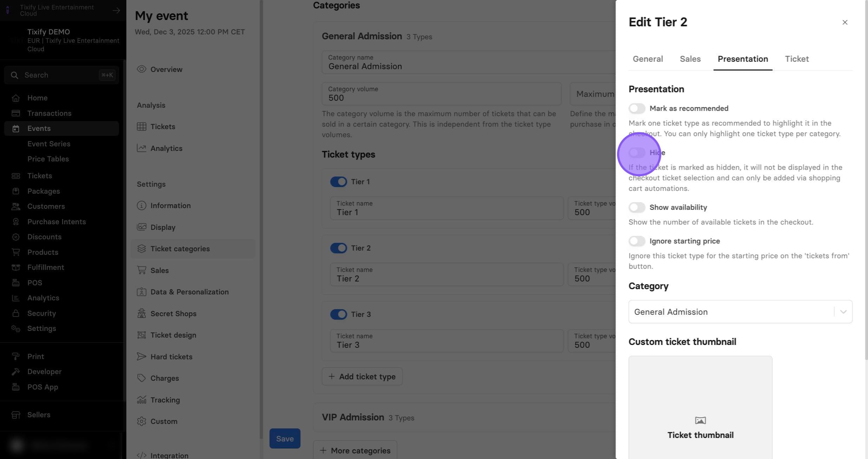Turn on Show availability toggle

click(637, 207)
